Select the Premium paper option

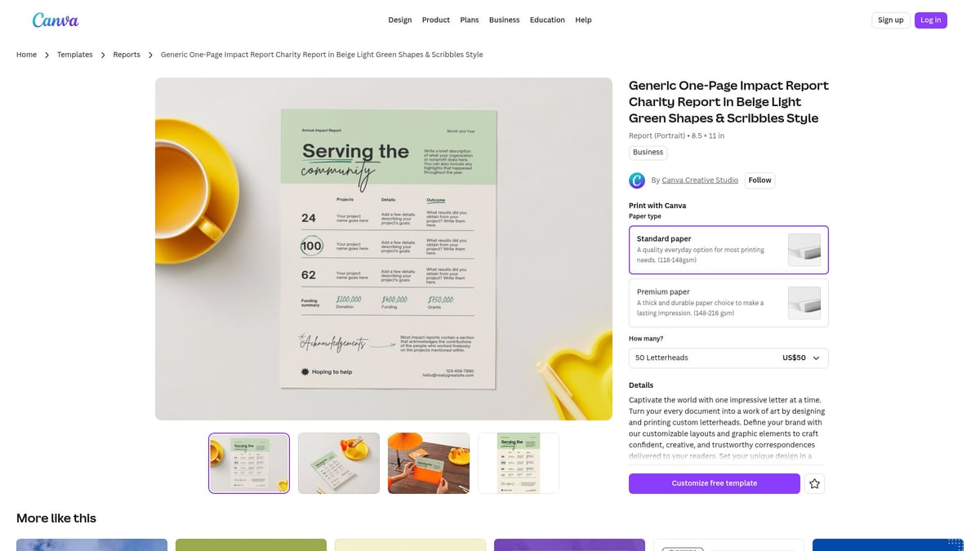click(x=719, y=302)
